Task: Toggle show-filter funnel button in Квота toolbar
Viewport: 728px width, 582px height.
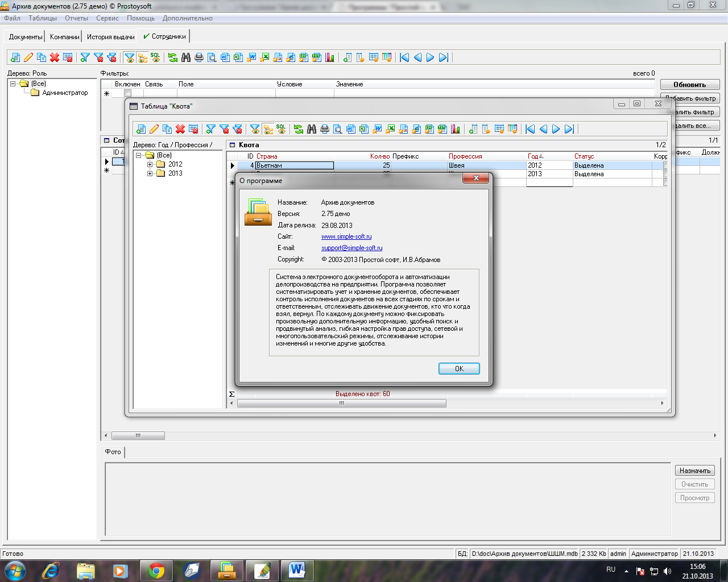Action: click(x=255, y=129)
